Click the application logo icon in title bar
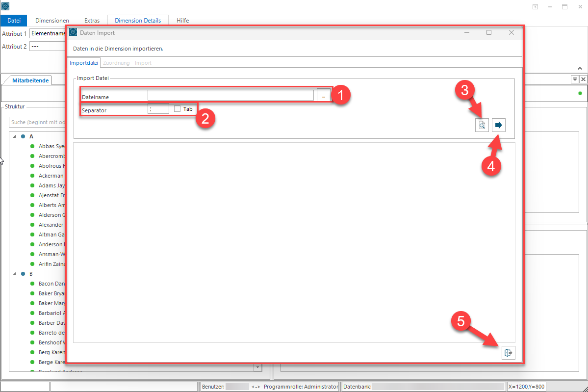This screenshot has height=392, width=588. coord(5,6)
